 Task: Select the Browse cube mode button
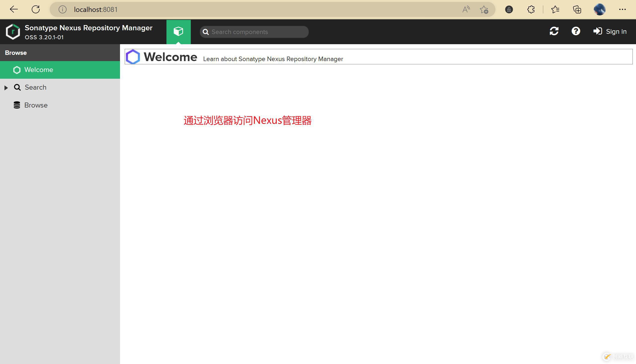point(179,32)
